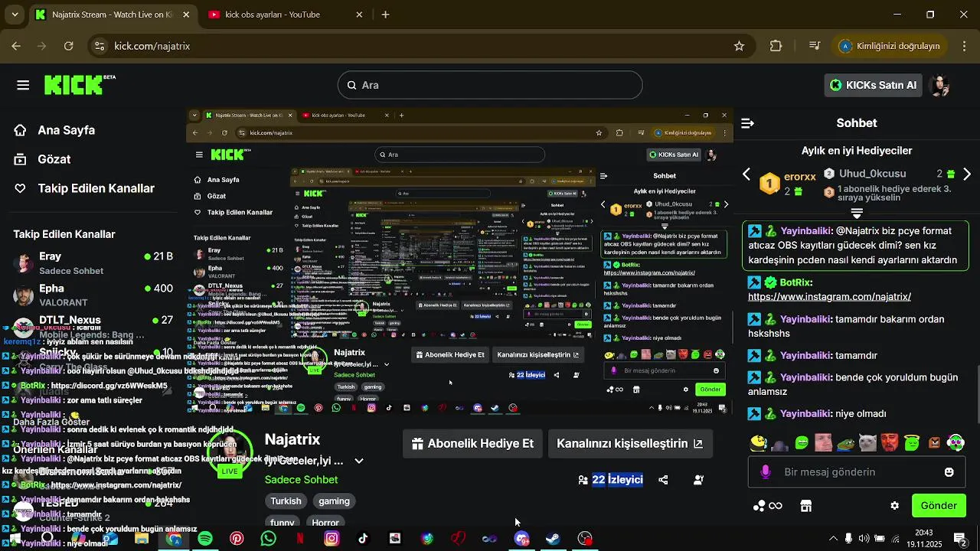Select the white cat emote
The image size is (980, 551).
(867, 442)
